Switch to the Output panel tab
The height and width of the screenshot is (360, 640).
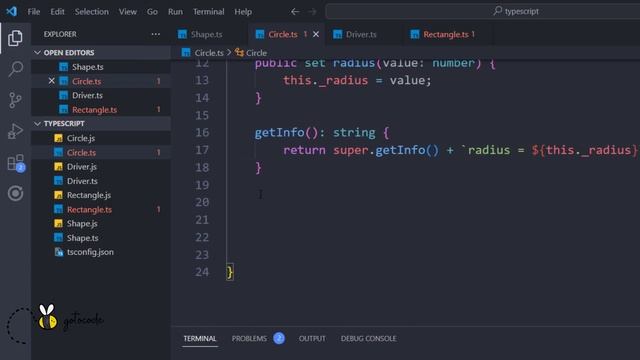pyautogui.click(x=312, y=338)
